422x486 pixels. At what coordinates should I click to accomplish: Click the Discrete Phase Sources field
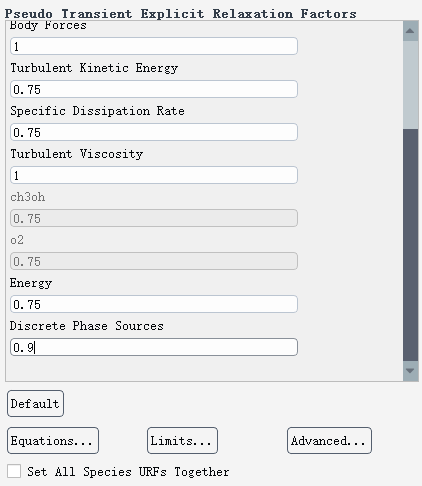(154, 347)
